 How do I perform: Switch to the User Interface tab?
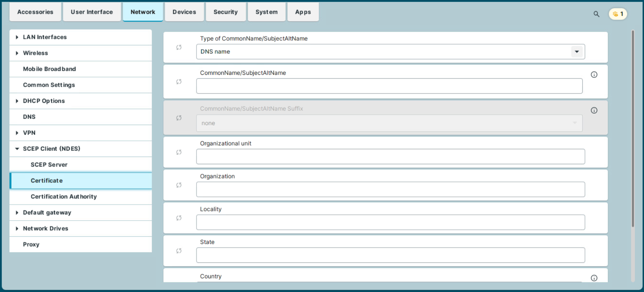(92, 12)
